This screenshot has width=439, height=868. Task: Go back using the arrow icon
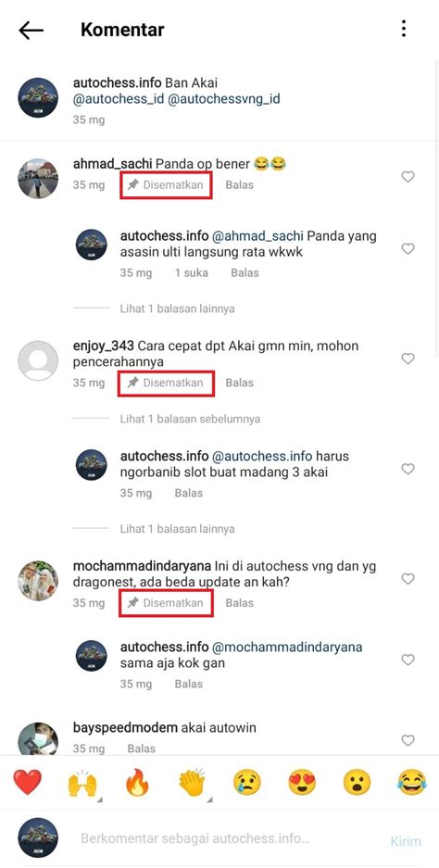(x=31, y=30)
